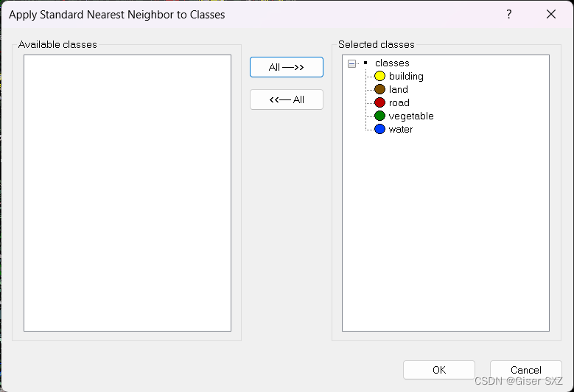
Task: Move all classes with All -->> button
Action: [x=287, y=67]
